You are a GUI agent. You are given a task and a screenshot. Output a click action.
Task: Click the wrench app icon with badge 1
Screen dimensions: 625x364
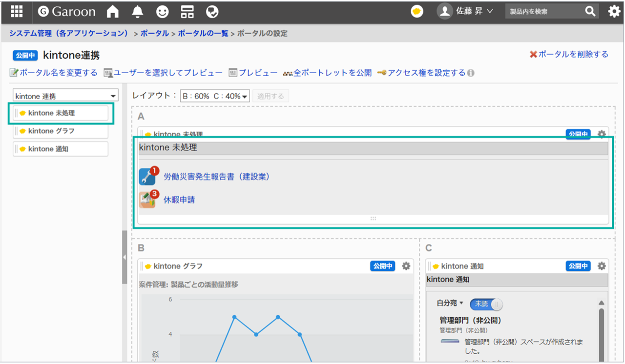tap(148, 176)
